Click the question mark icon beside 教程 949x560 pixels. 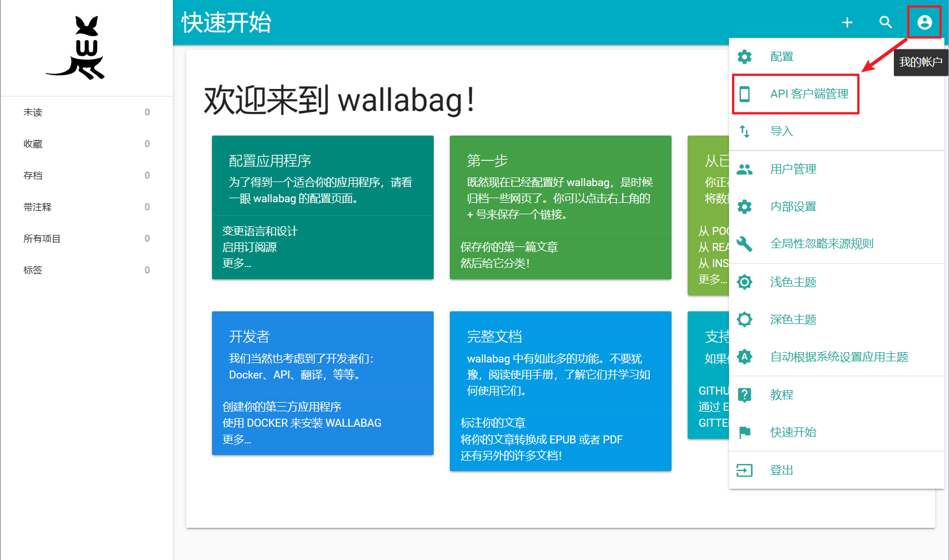(744, 395)
